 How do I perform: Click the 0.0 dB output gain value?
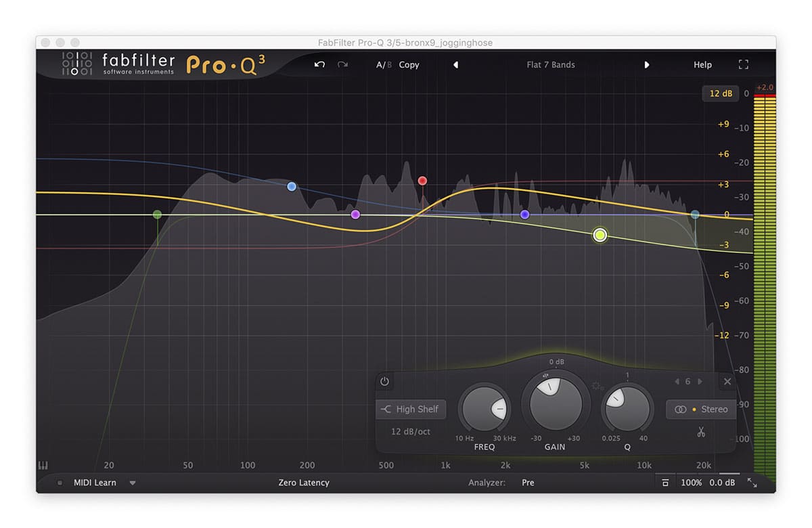click(x=721, y=483)
